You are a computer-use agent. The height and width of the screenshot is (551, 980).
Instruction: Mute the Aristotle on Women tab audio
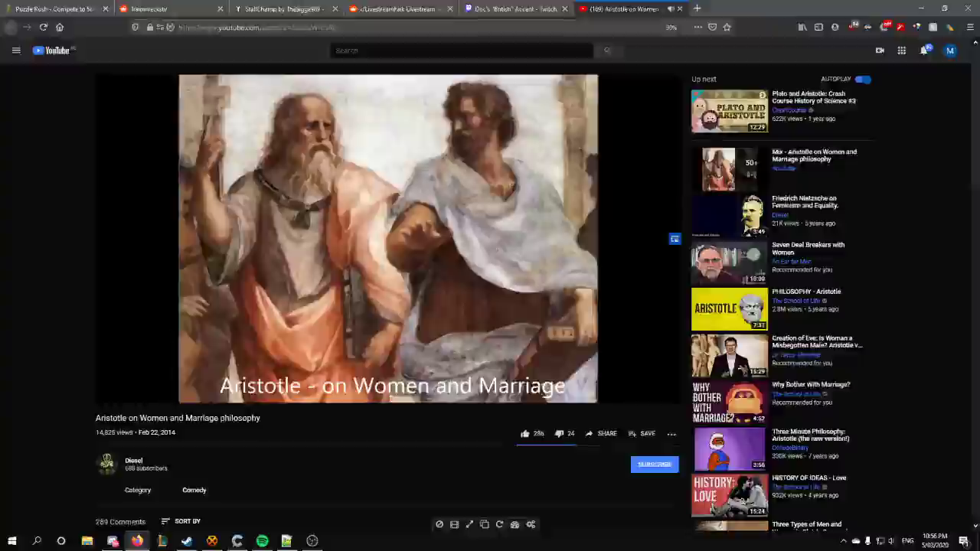(x=670, y=9)
